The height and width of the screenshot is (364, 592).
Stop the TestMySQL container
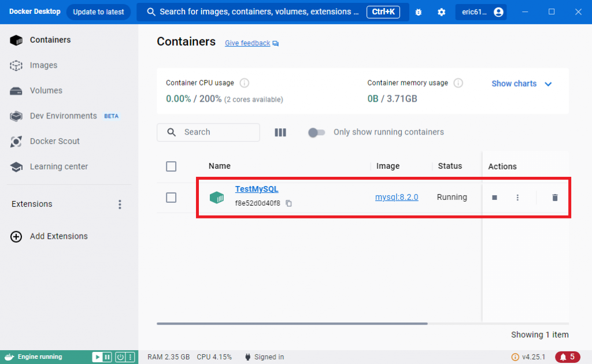pos(494,198)
